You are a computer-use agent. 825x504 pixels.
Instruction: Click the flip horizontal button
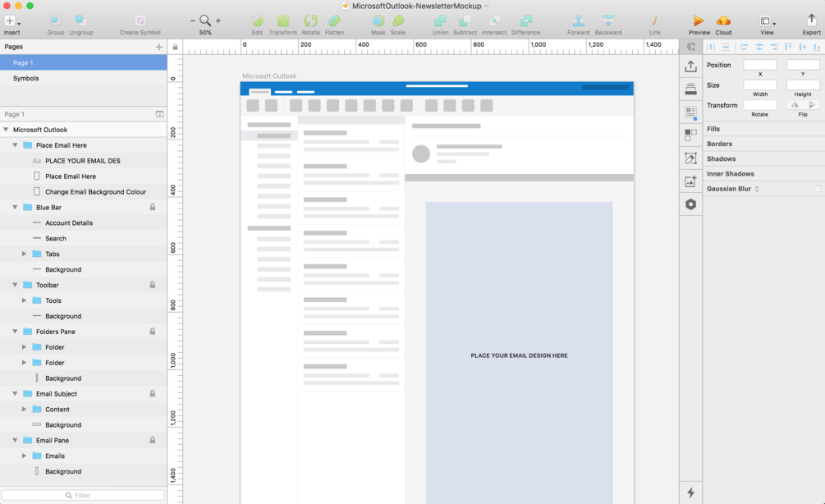point(795,105)
